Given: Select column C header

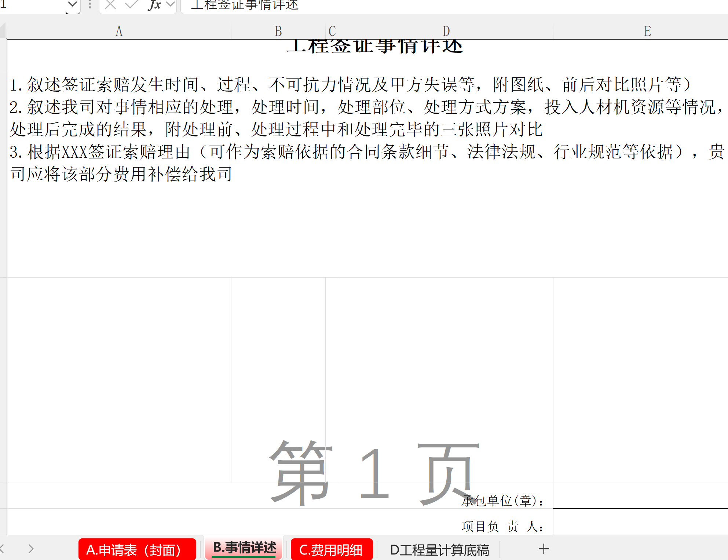Looking at the screenshot, I should [332, 31].
